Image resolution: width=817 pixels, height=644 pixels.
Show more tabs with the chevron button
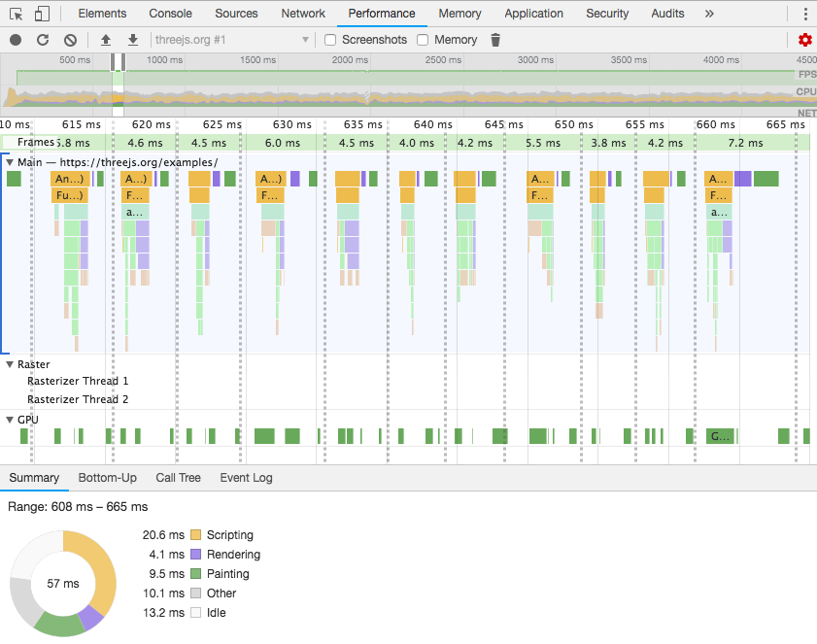[x=709, y=14]
